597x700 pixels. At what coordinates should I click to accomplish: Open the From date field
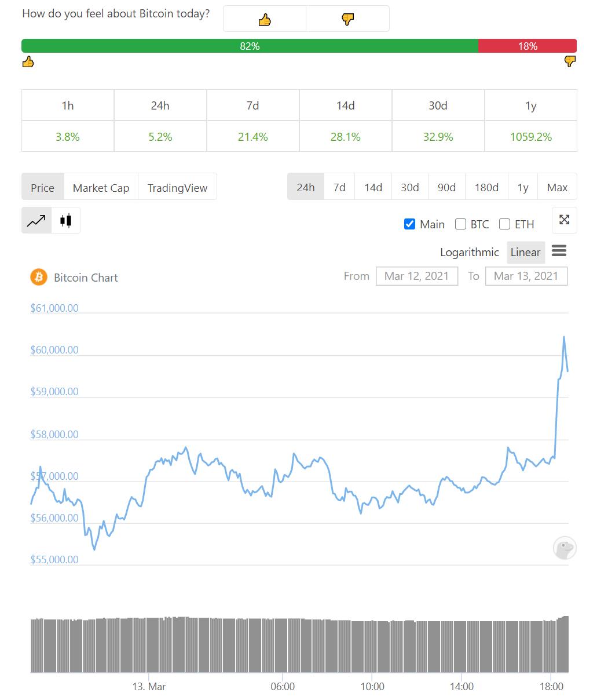pos(416,276)
